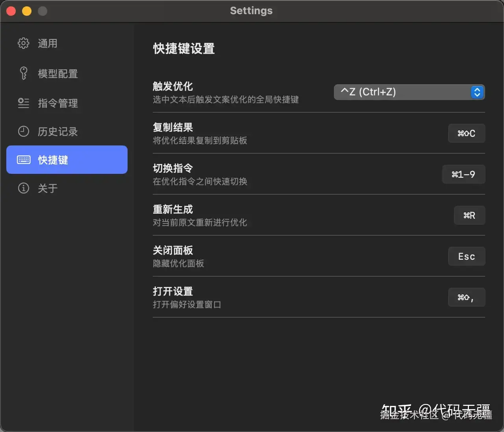Click the ⌘⇧C shortcut for 复制结果
504x432 pixels.
467,133
